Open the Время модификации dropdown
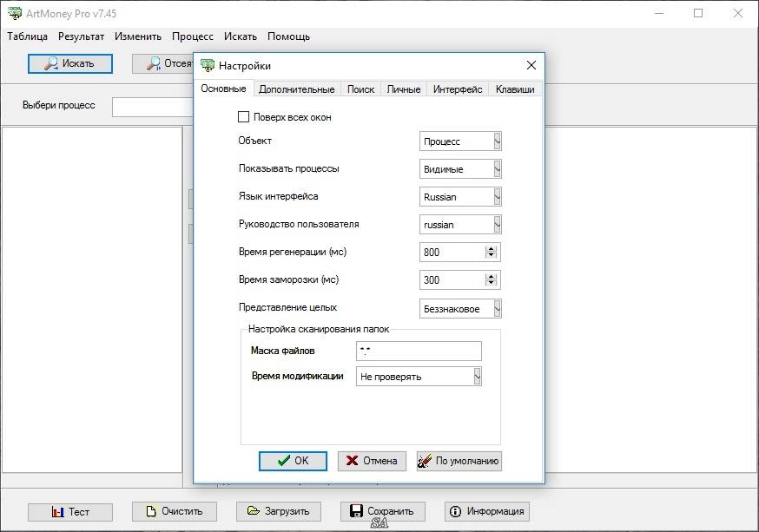Image resolution: width=759 pixels, height=532 pixels. tap(478, 377)
